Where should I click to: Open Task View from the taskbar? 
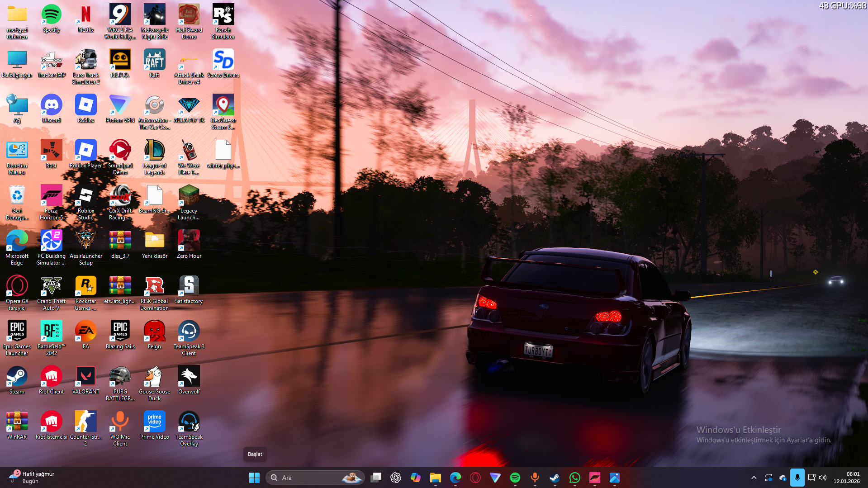(x=376, y=478)
